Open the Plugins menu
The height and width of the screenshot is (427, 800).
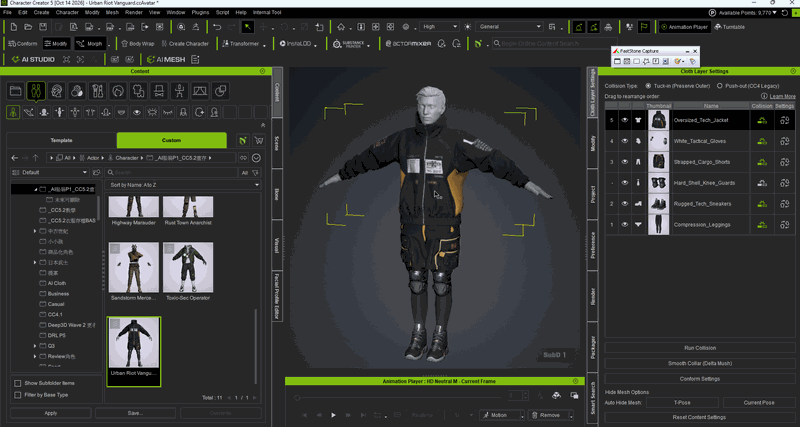point(201,12)
